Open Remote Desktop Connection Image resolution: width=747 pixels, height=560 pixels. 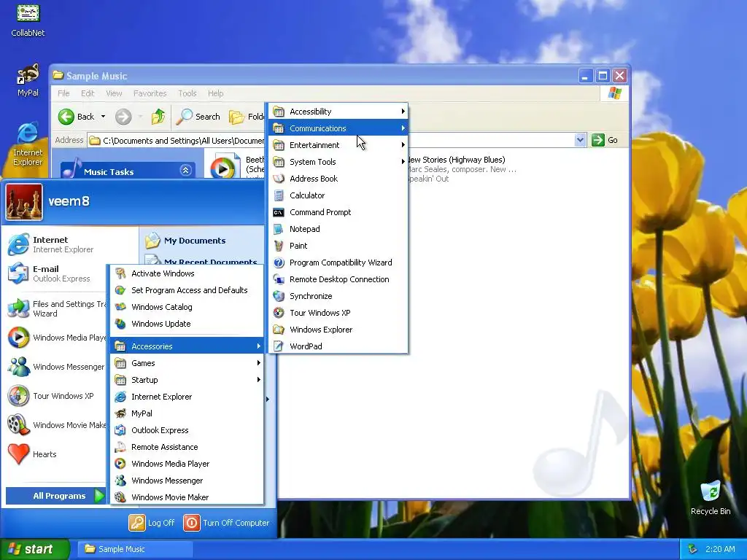338,279
